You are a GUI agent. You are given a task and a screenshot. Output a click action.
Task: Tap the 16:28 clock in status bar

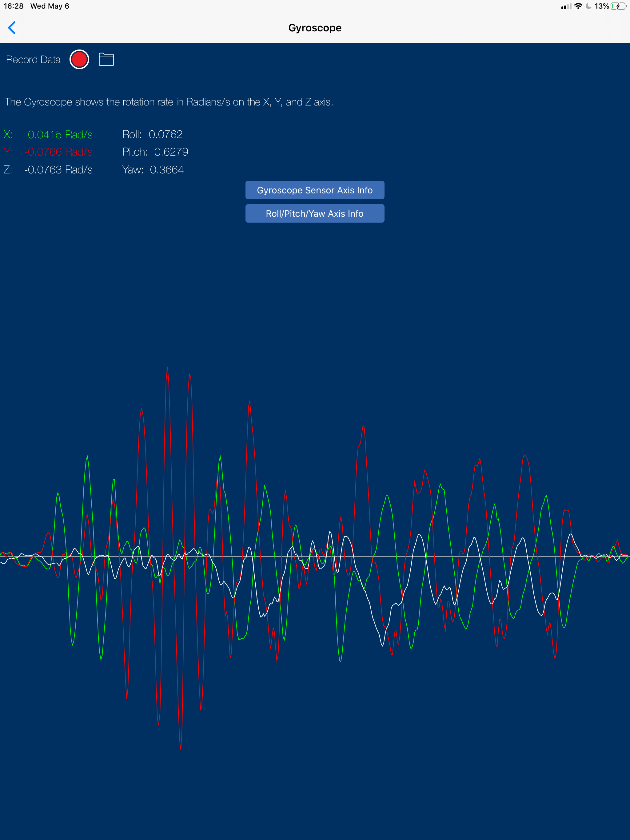coord(14,6)
